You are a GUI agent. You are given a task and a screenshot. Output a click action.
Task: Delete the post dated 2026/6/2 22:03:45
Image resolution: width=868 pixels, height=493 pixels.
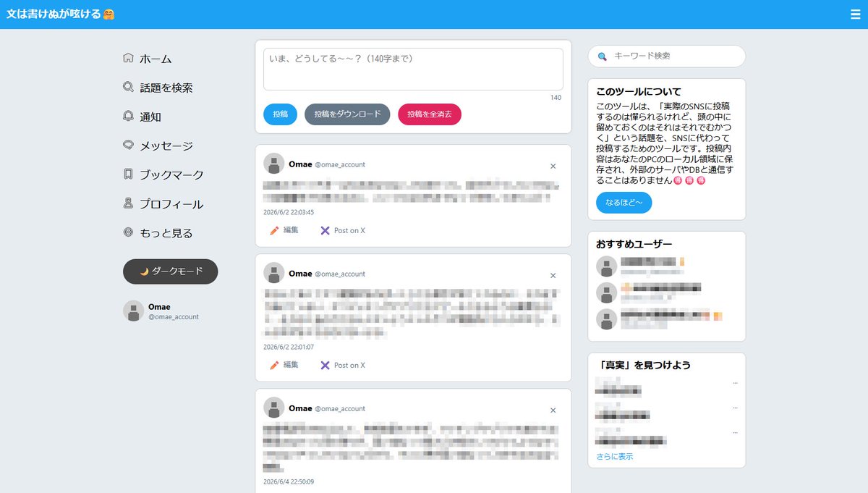pyautogui.click(x=553, y=166)
